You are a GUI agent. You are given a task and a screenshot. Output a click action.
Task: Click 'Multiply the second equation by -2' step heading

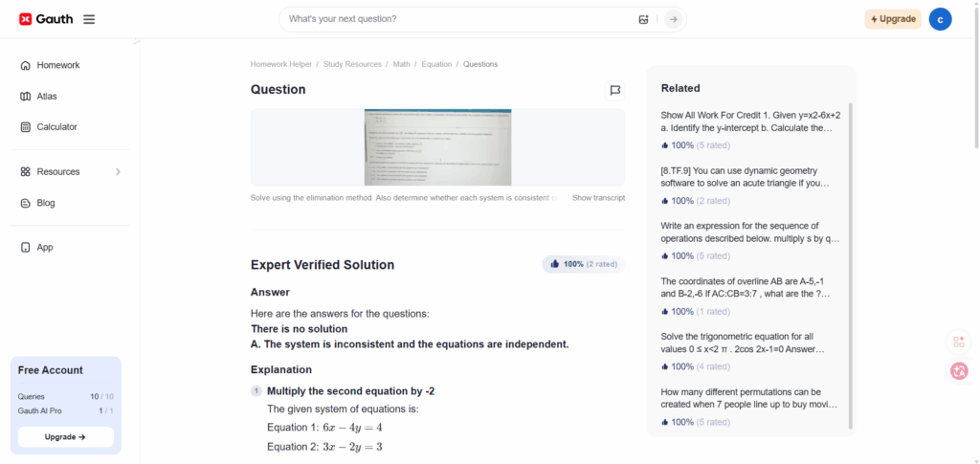350,391
